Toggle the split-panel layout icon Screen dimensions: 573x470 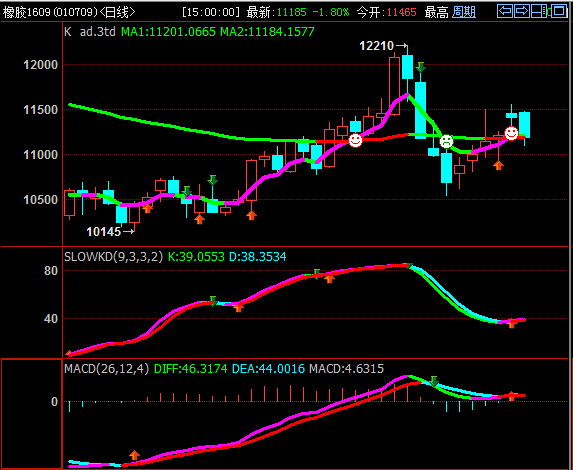coord(539,11)
